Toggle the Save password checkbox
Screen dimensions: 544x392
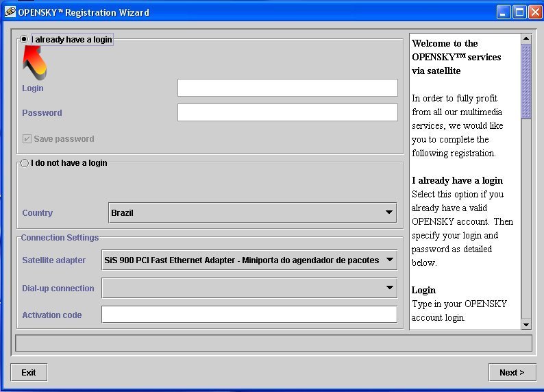[27, 139]
